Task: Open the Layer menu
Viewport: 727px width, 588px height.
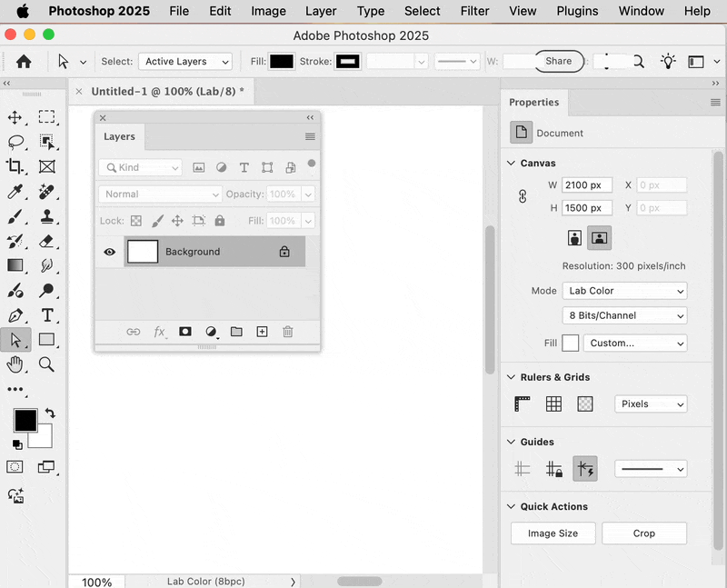Action: [321, 11]
